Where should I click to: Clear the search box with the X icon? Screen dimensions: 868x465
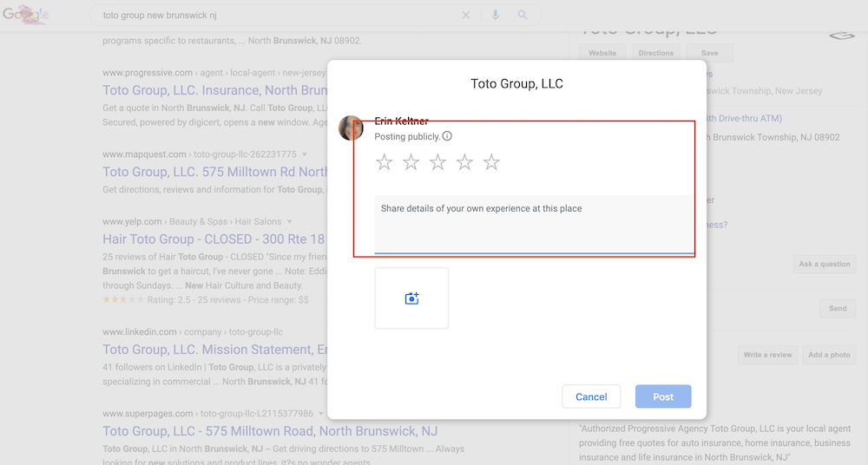pyautogui.click(x=466, y=15)
